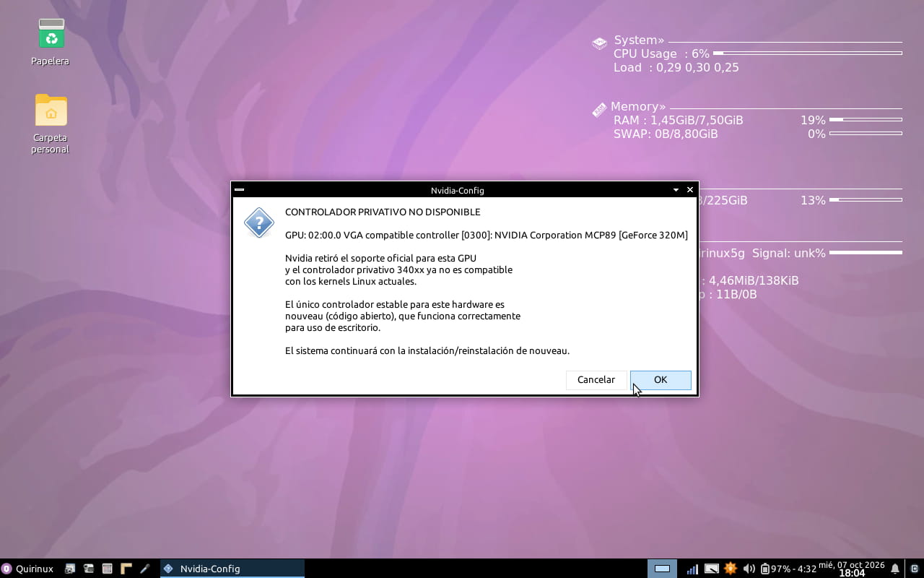Open the Nvidia-Config window menu icon
The height and width of the screenshot is (578, 924).
pos(240,190)
